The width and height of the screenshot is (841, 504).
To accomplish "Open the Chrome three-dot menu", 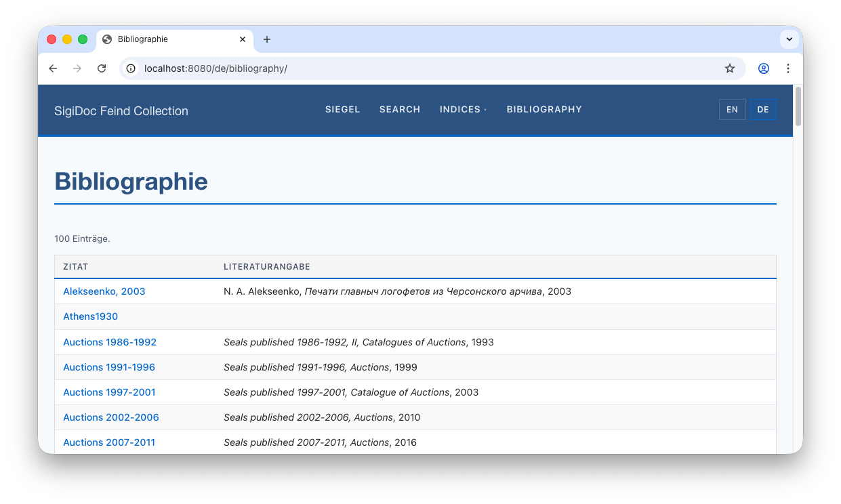I will [x=788, y=68].
